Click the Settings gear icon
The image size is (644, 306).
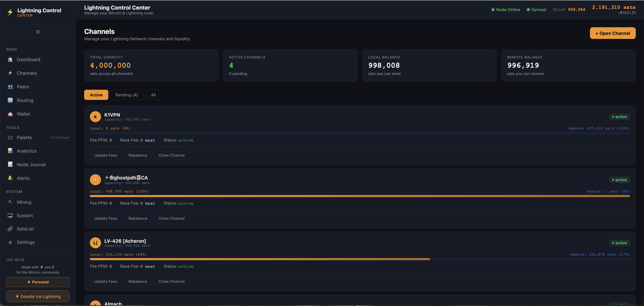coord(10,242)
